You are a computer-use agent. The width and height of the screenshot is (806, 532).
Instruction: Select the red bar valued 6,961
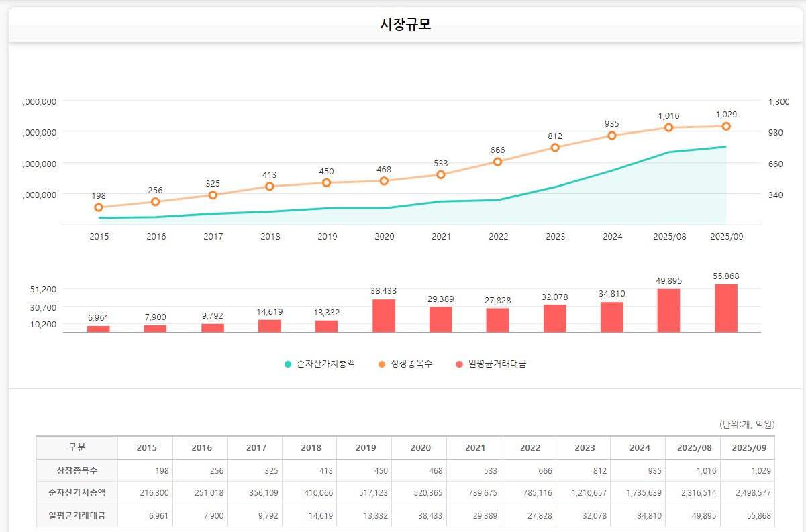coord(99,329)
